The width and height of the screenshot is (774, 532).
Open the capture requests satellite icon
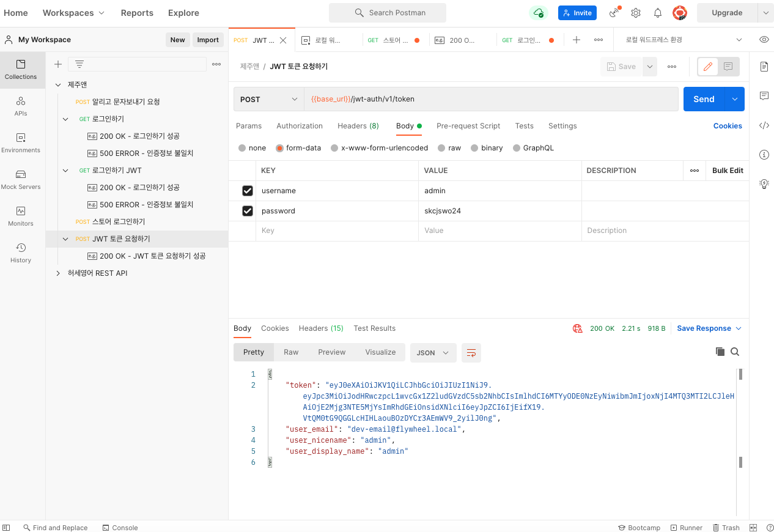pyautogui.click(x=614, y=13)
